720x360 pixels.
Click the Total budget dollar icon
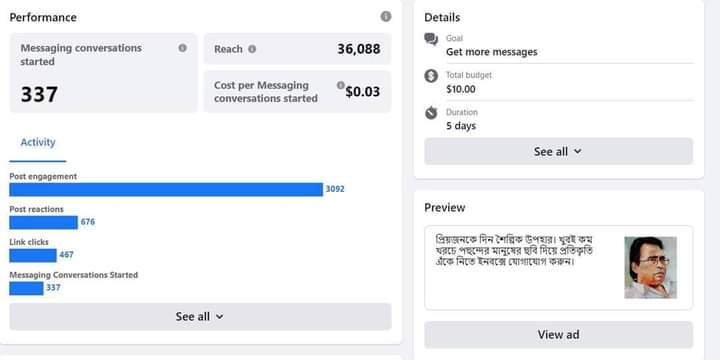[431, 76]
